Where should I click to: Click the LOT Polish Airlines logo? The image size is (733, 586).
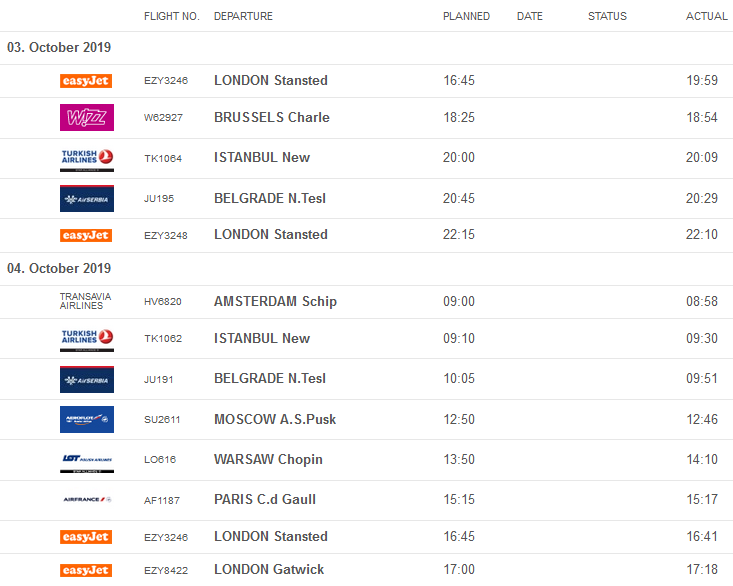pos(87,460)
